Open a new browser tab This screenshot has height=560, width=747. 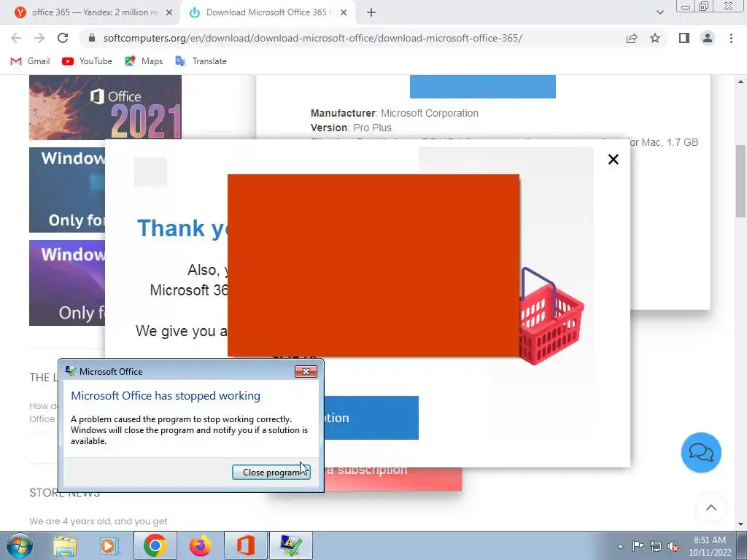point(371,12)
